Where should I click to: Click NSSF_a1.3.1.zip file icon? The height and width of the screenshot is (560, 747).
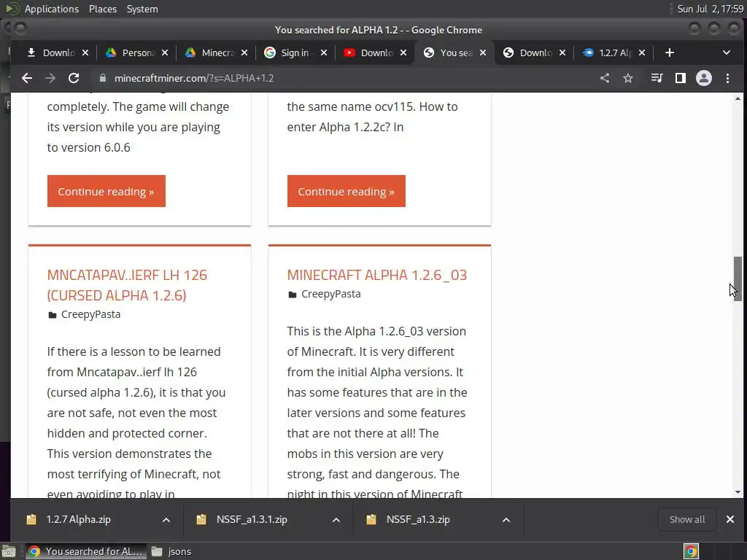(x=201, y=519)
